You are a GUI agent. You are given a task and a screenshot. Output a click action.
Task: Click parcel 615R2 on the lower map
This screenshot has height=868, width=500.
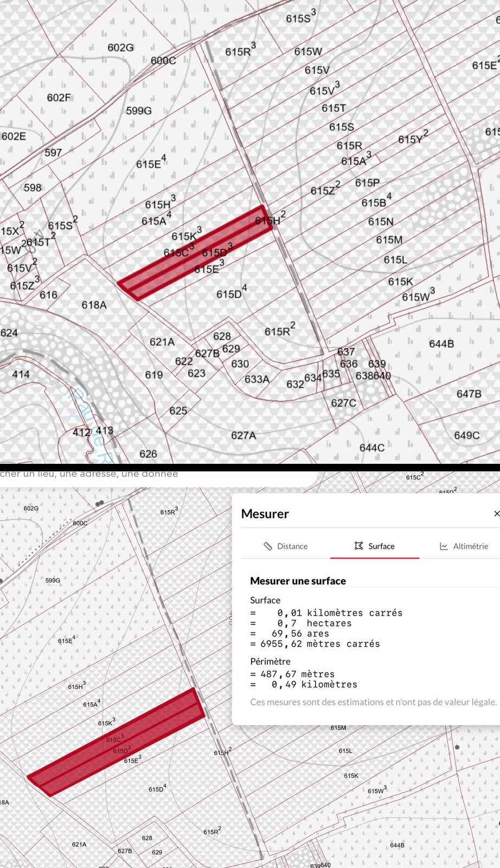coord(212,831)
